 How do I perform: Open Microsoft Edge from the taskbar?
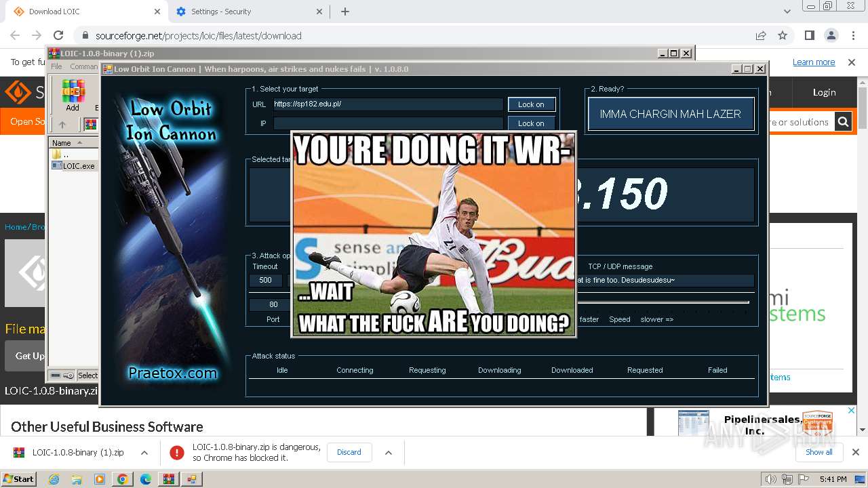(x=145, y=479)
